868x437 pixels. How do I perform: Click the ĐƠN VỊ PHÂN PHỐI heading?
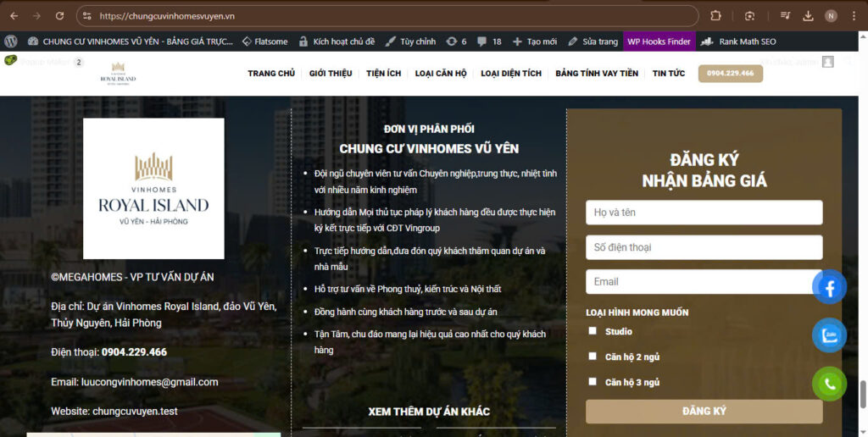click(x=429, y=129)
